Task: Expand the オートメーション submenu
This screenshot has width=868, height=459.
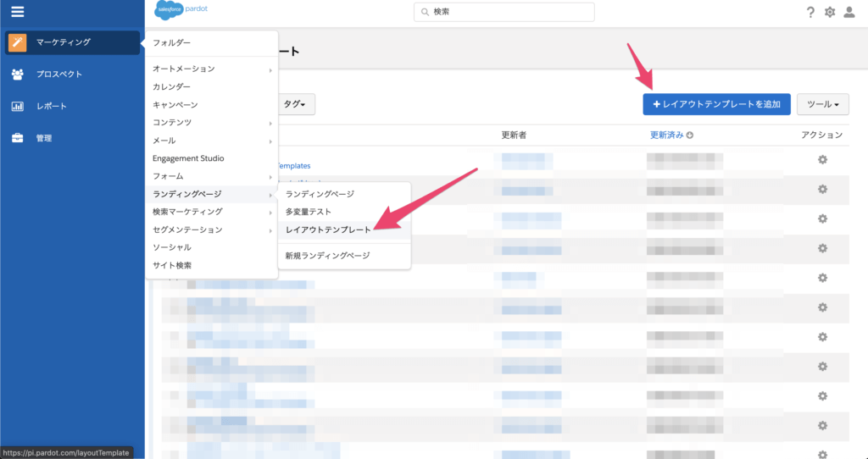Action: pyautogui.click(x=211, y=69)
